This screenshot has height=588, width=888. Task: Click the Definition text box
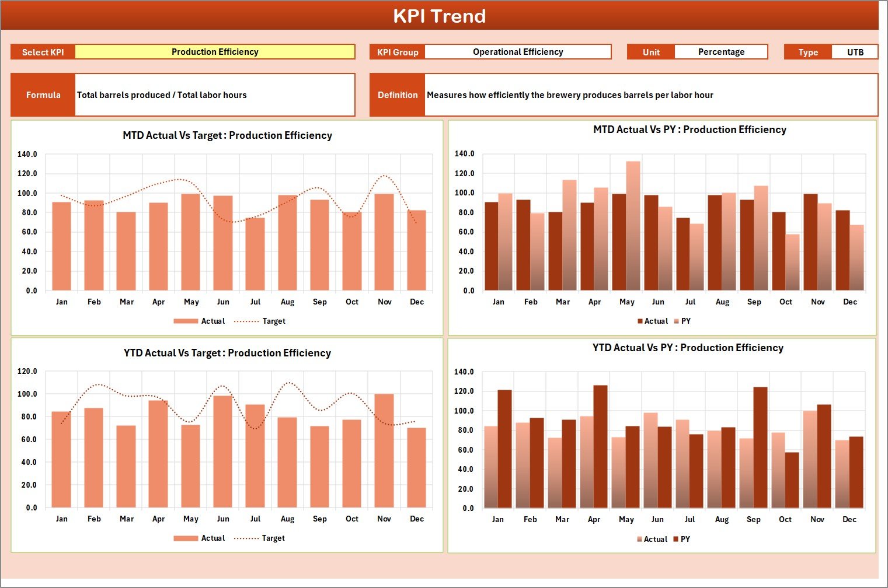coord(648,94)
